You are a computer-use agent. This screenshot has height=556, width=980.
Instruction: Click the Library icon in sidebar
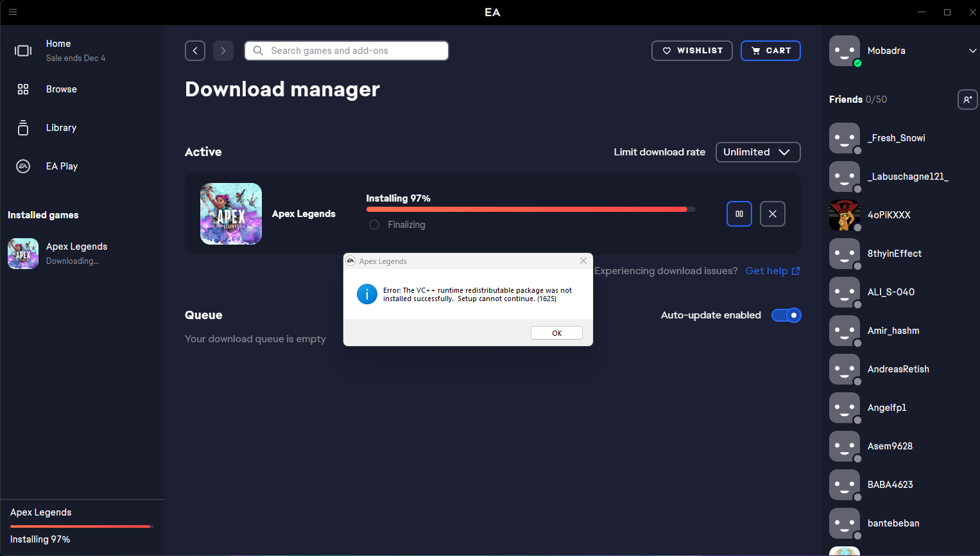[x=23, y=128]
